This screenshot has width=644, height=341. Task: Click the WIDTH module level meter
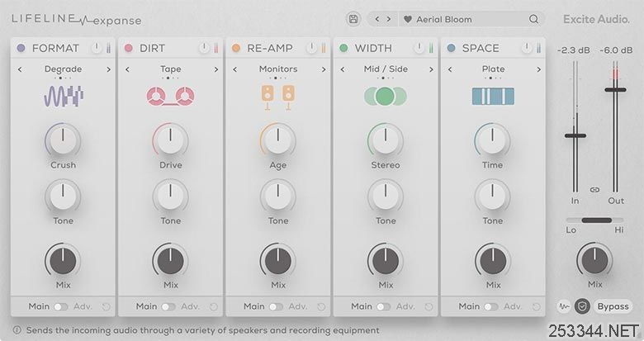point(431,48)
